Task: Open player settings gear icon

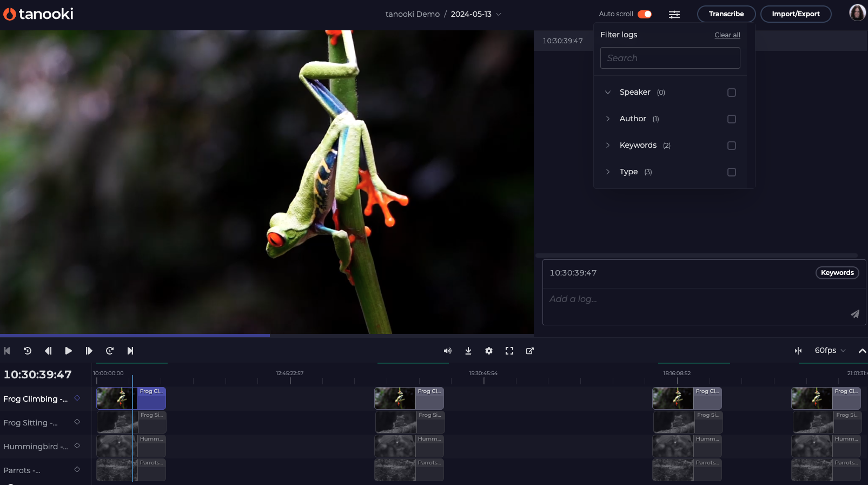Action: tap(489, 351)
